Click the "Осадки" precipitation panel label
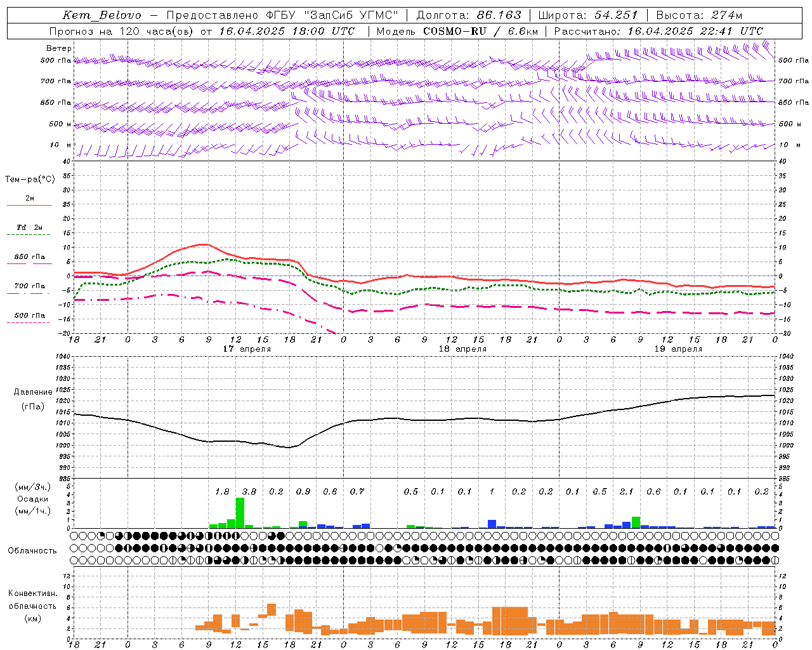The height and width of the screenshot is (650, 812). tap(33, 499)
